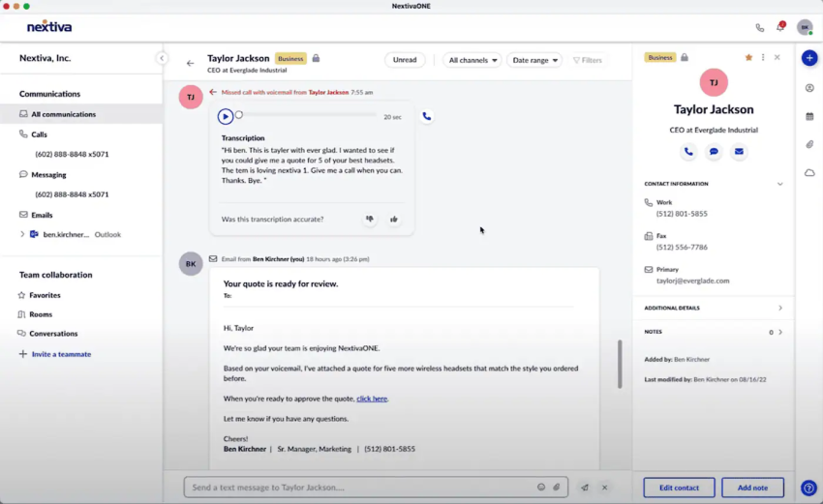Click the Nextiva logo

point(49,26)
